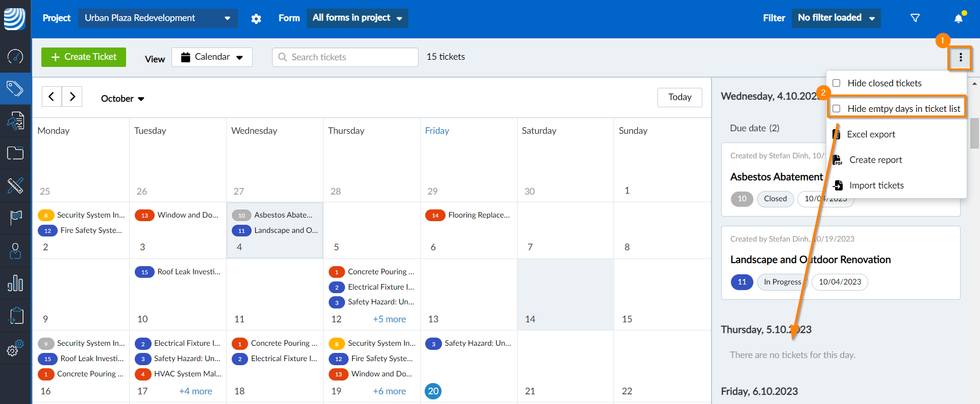Expand +5 more tickets on Thursday 12
Viewport: 980px width, 404px height.
(389, 319)
